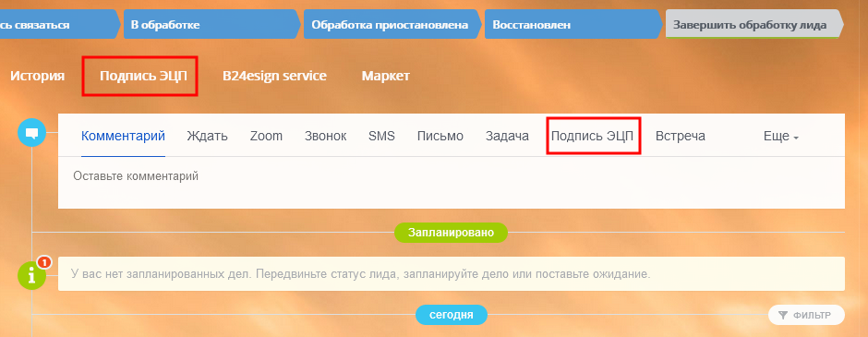The width and height of the screenshot is (868, 337).
Task: Open the История top tab
Action: point(37,77)
